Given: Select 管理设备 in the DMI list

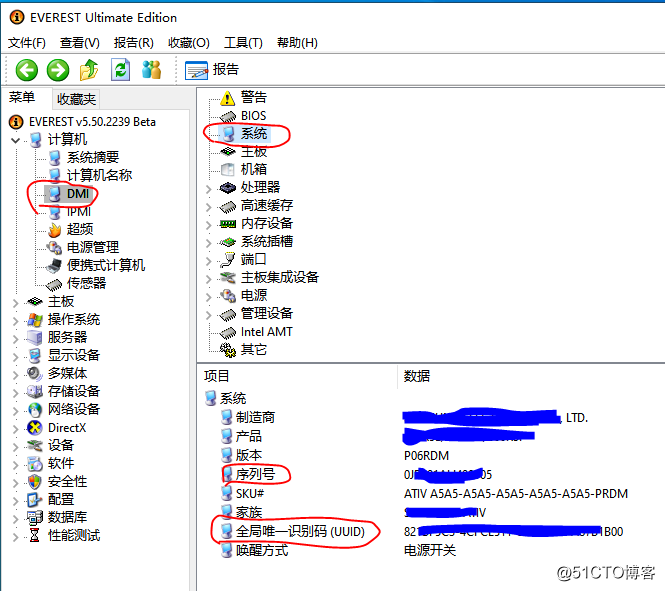Looking at the screenshot, I should click(x=267, y=314).
